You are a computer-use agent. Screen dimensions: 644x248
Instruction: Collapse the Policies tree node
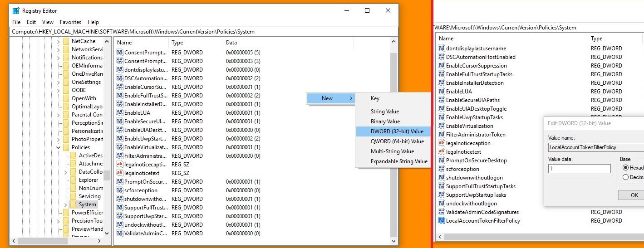pyautogui.click(x=59, y=147)
